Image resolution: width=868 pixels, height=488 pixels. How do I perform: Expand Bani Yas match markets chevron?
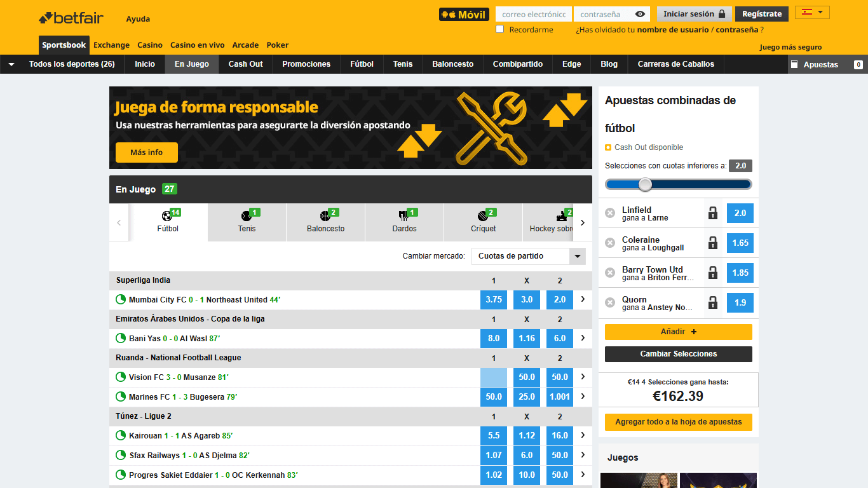pyautogui.click(x=583, y=338)
